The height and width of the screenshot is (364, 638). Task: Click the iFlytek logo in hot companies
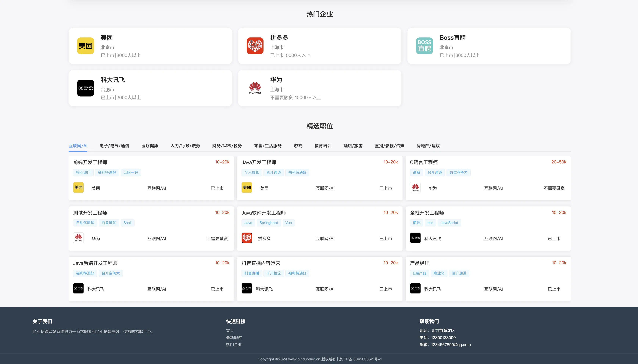[x=85, y=88]
